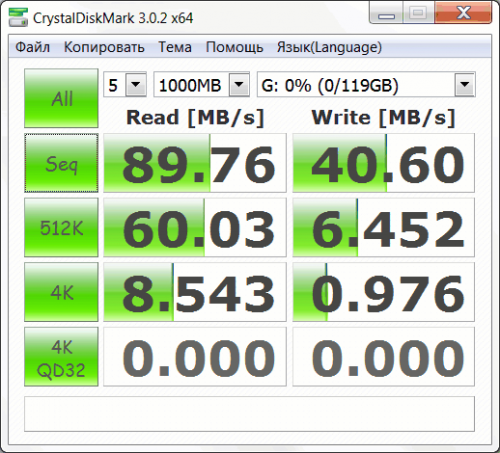The height and width of the screenshot is (453, 500).
Task: Expand the G: drive selection dropdown
Action: coord(465,85)
